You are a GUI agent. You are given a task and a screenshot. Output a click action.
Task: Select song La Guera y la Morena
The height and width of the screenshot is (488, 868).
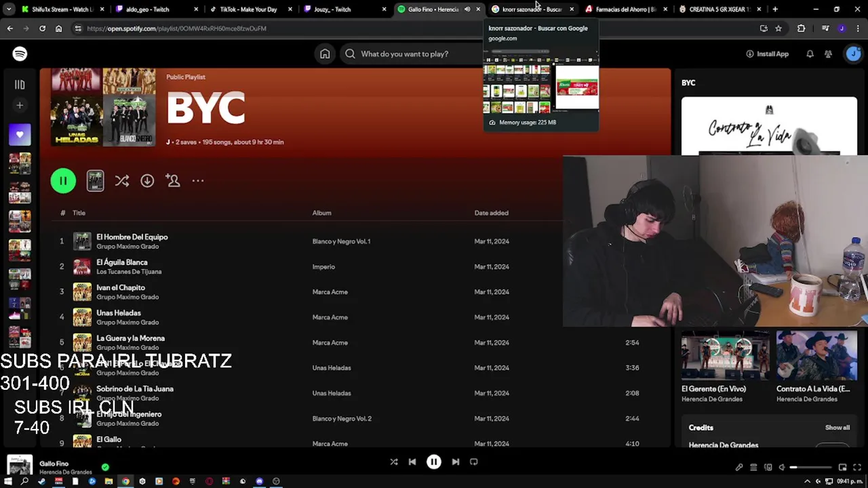tap(130, 338)
